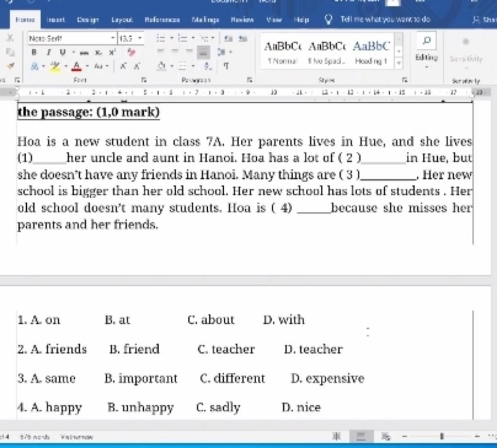
Task: Center the text
Action: (x=175, y=51)
